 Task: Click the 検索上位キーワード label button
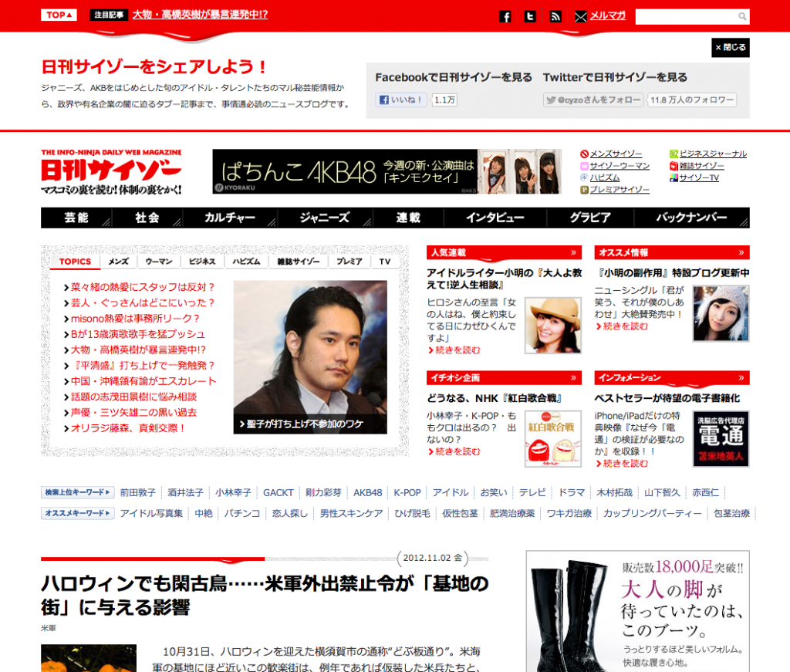78,492
